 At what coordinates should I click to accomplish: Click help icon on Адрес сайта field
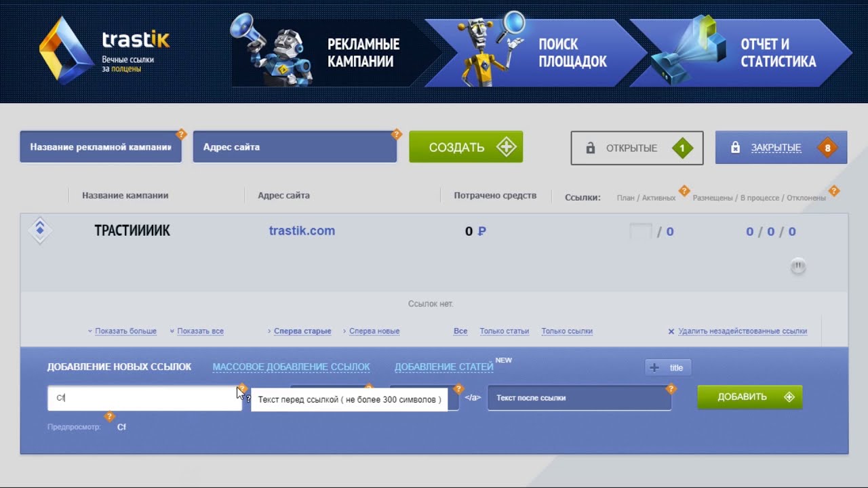pos(397,134)
